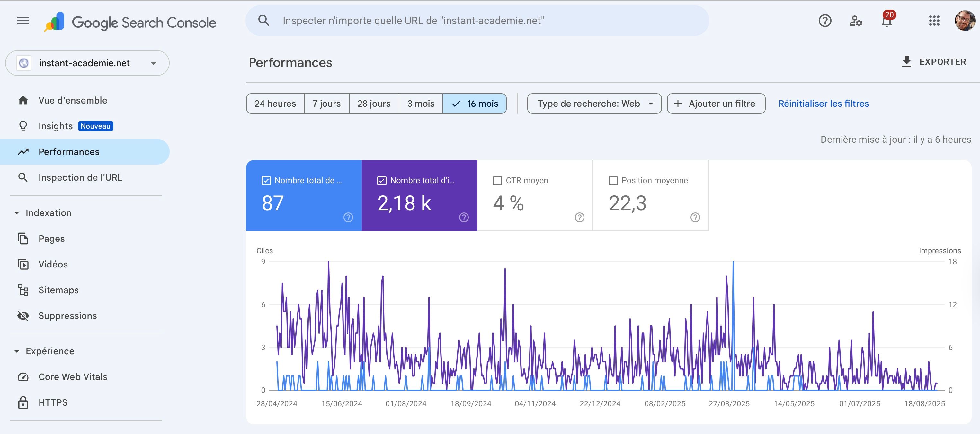Click Réinitialiser les filtres link
The width and height of the screenshot is (980, 434).
tap(823, 104)
